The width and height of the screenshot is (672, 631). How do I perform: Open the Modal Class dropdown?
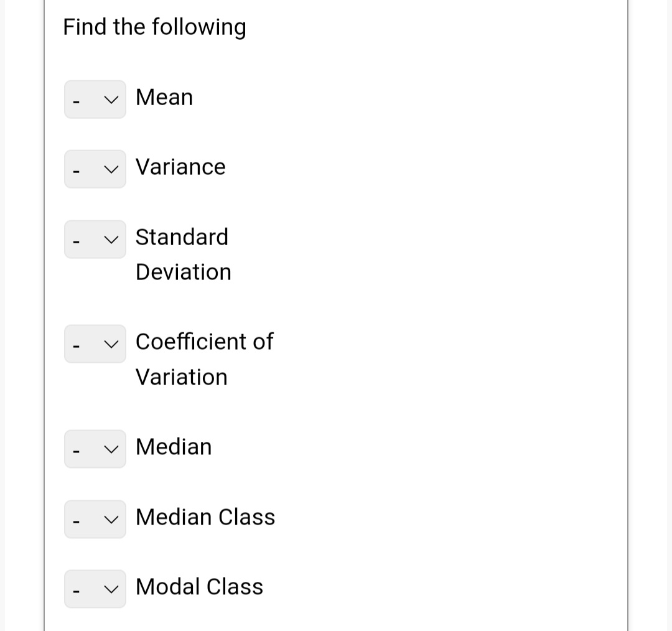[x=95, y=589]
